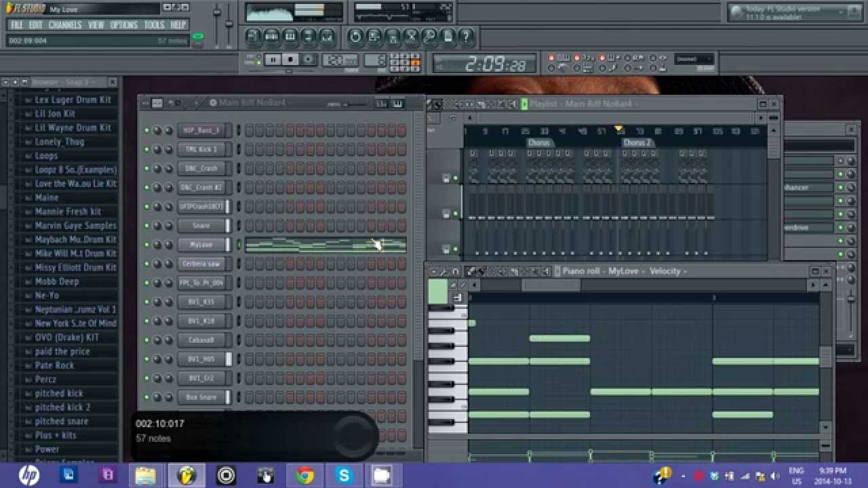Open the Piano roll Velocity dropdown
868x488 pixels.
click(x=668, y=271)
